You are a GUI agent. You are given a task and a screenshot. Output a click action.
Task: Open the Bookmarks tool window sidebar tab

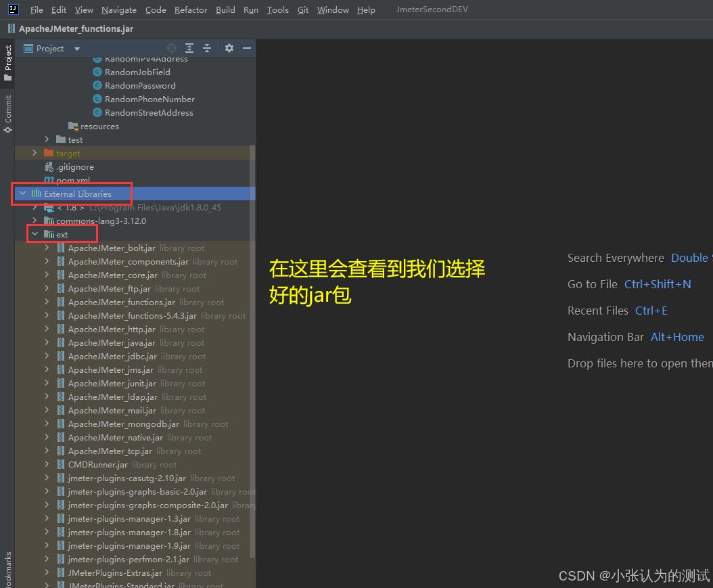tap(7, 568)
